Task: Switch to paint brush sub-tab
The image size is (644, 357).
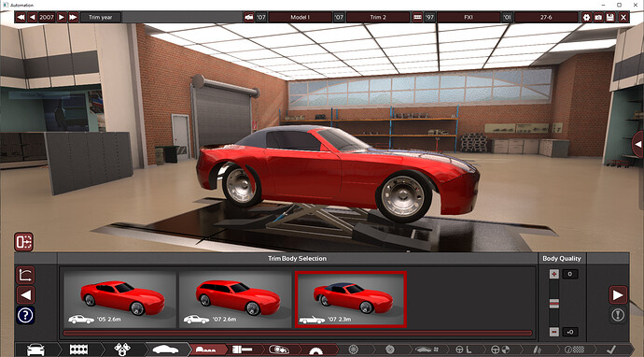Action: 243,350
